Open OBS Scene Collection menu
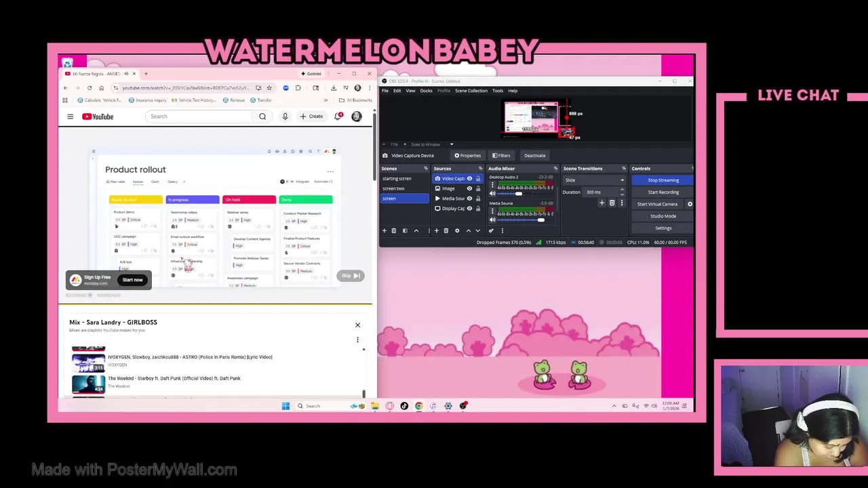Viewport: 868px width, 488px height. click(x=471, y=91)
